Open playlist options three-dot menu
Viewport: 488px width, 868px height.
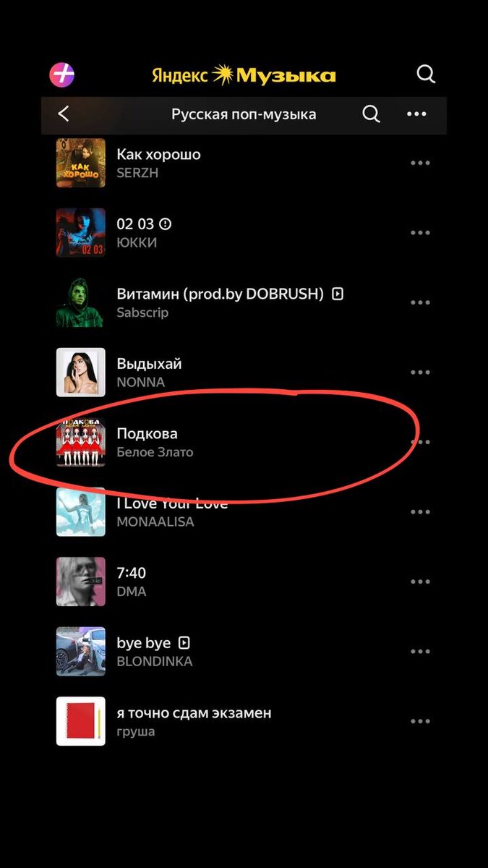click(416, 114)
